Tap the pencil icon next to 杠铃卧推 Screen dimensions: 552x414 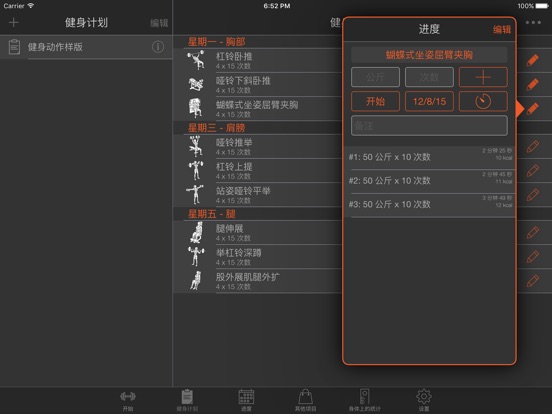(533, 60)
